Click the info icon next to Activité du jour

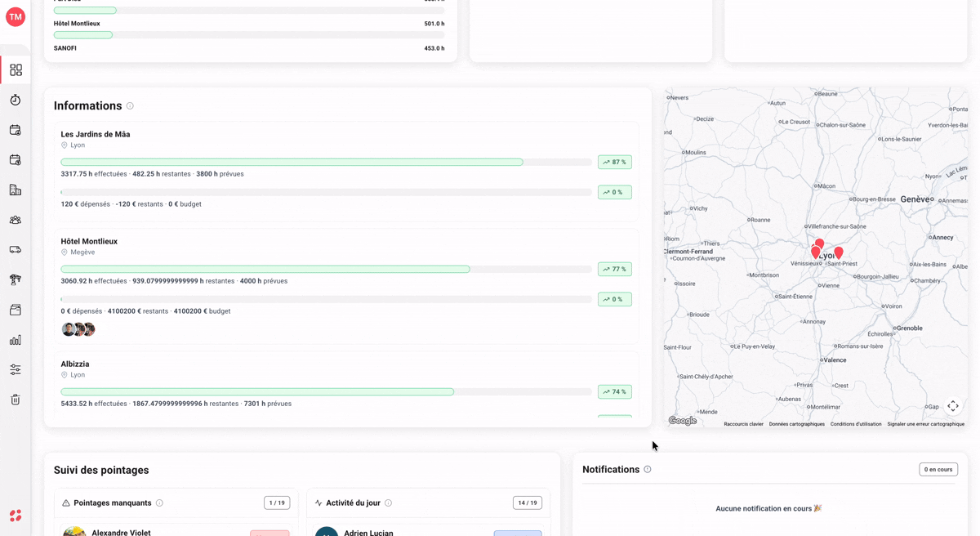[x=388, y=503]
